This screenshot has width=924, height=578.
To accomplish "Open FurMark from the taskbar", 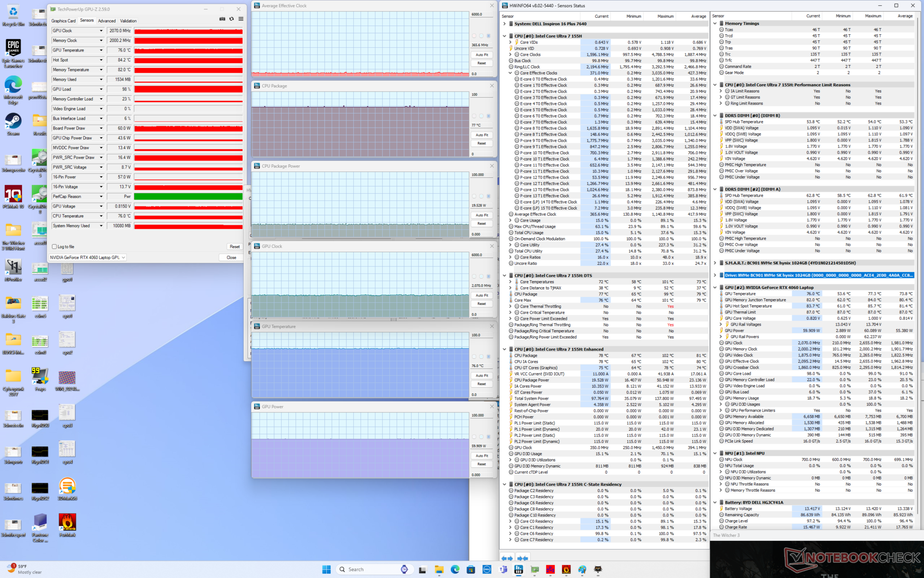I will [x=566, y=569].
